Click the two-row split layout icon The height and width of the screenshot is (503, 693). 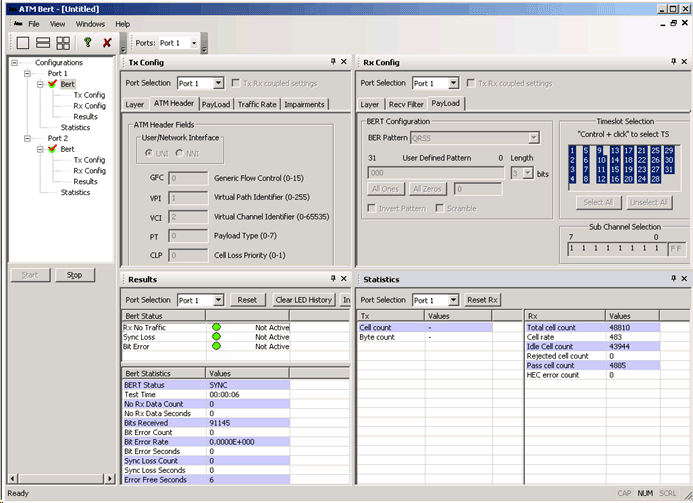coord(43,43)
